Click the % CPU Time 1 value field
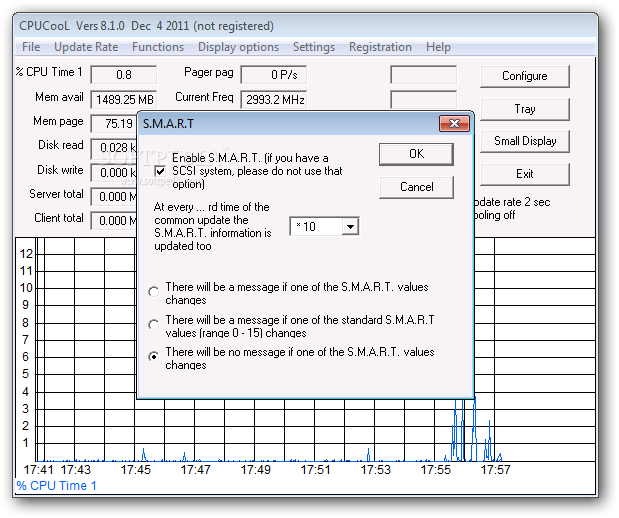 124,75
